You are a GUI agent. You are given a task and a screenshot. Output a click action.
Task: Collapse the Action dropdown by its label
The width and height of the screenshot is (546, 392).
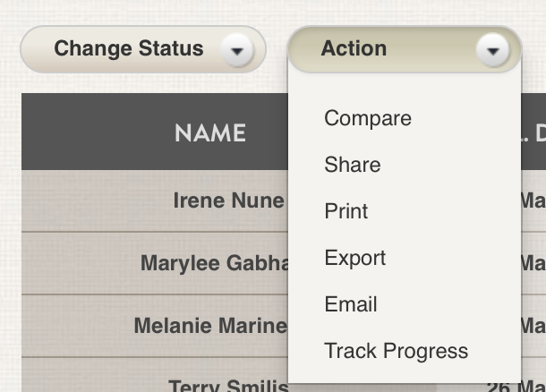coord(354,49)
